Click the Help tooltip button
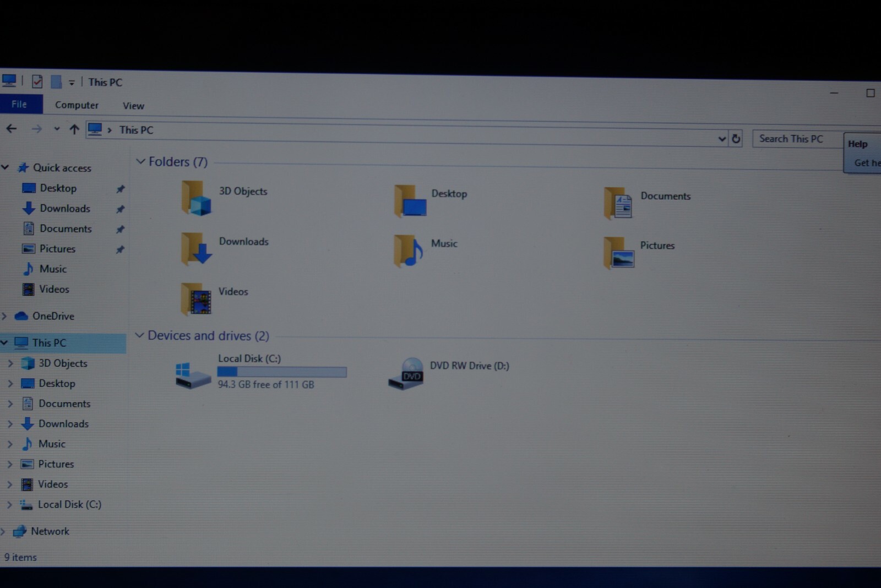Image resolution: width=881 pixels, height=588 pixels. (862, 153)
